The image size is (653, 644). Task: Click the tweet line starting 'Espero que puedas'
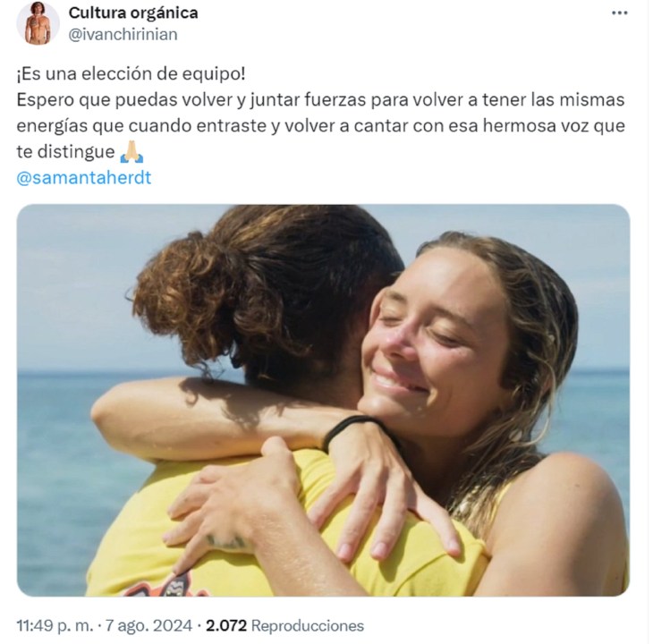coord(320,100)
